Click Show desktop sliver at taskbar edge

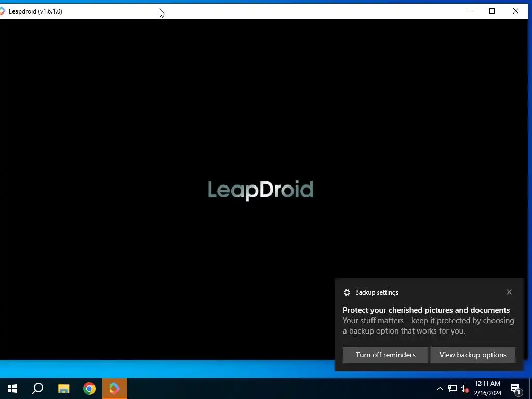pyautogui.click(x=530, y=389)
